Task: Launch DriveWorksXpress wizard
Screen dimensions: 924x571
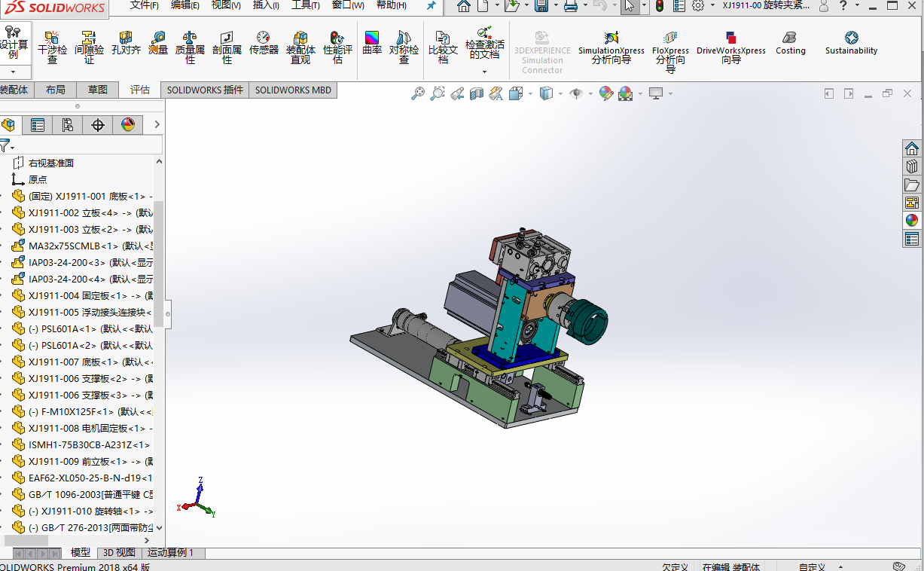Action: pyautogui.click(x=730, y=47)
